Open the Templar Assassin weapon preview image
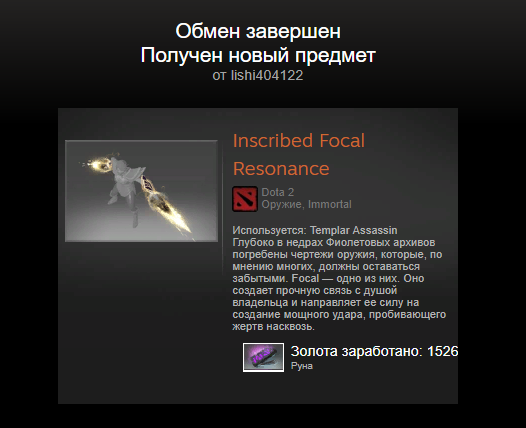 tap(141, 191)
